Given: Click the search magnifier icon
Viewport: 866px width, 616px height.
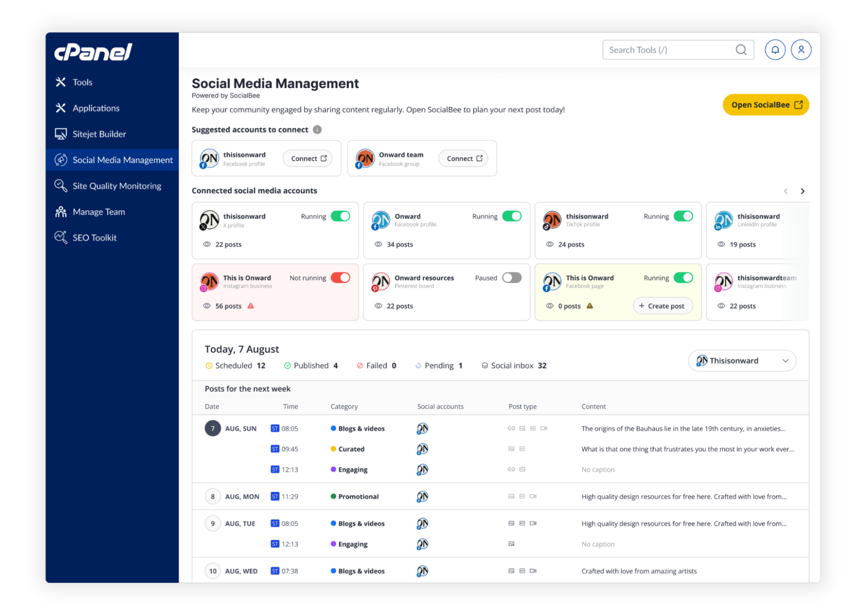Looking at the screenshot, I should point(741,50).
